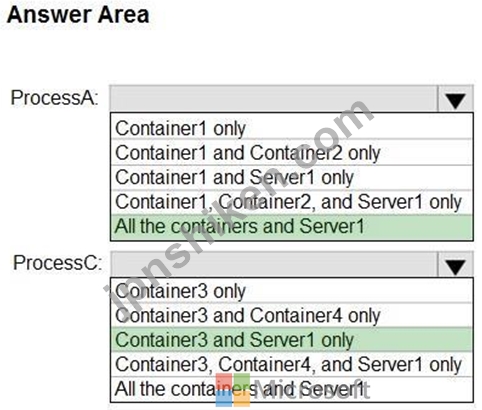
Task: Click the Microsoft watermark text
Action: 312,389
